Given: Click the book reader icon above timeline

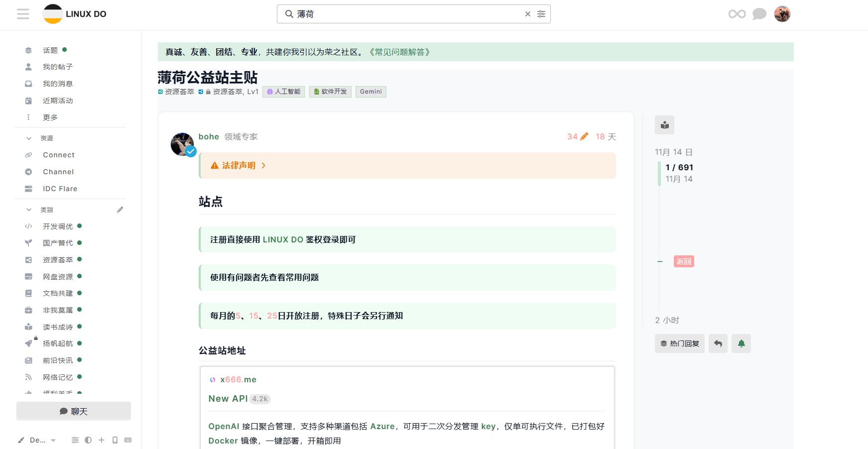Looking at the screenshot, I should click(664, 125).
